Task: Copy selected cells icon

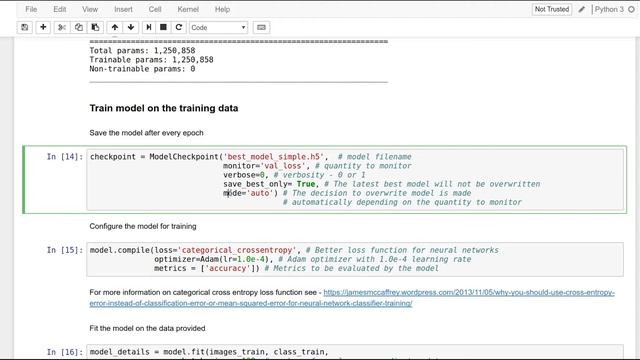Action: [x=78, y=27]
